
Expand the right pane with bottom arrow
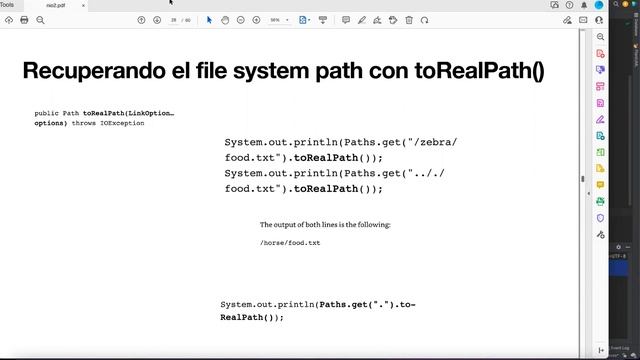(x=601, y=350)
